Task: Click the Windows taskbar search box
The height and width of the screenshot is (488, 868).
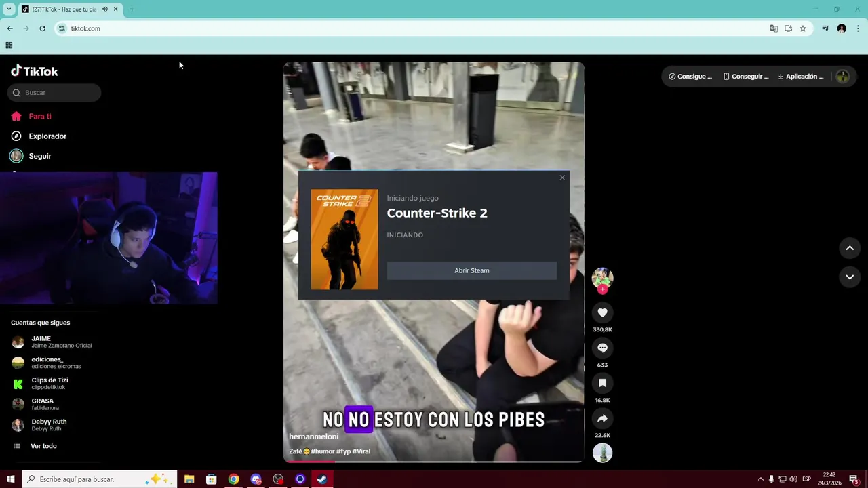Action: 100,479
